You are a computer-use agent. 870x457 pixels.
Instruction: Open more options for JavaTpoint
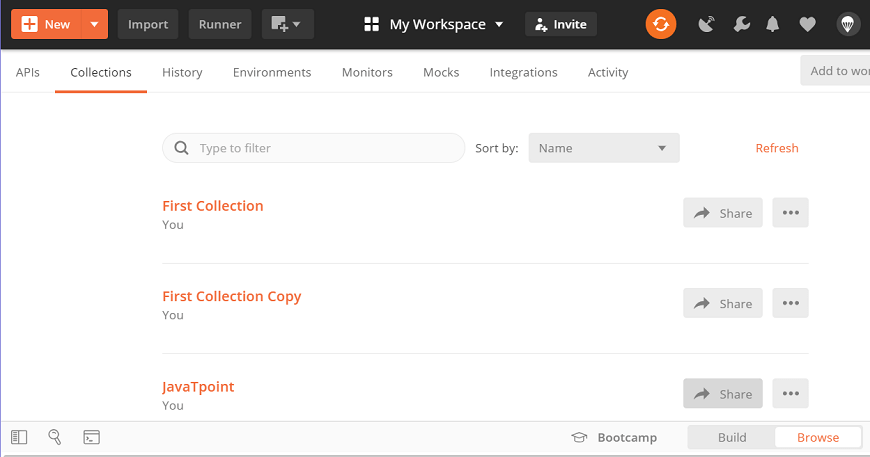791,394
